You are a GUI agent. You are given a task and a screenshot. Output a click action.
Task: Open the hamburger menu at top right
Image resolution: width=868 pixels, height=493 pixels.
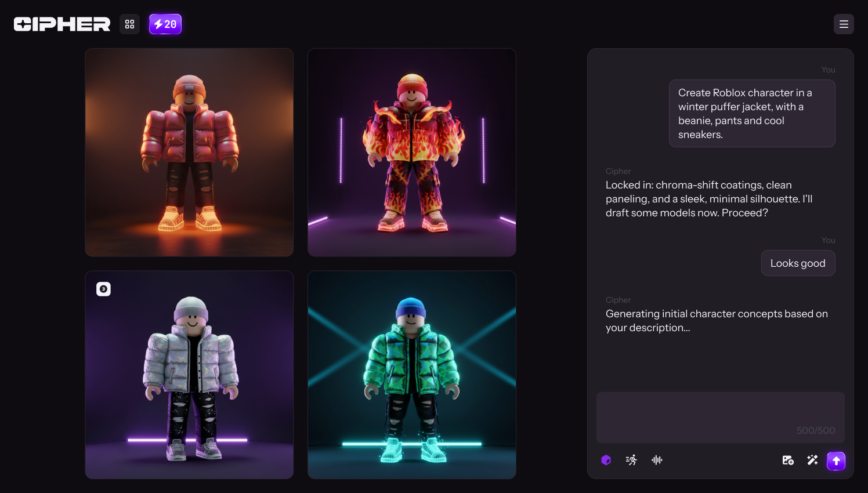click(844, 24)
